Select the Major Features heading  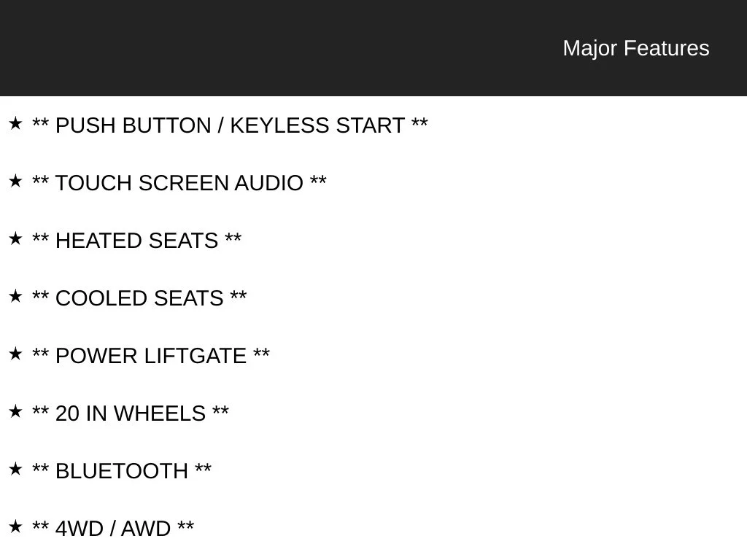coord(636,49)
